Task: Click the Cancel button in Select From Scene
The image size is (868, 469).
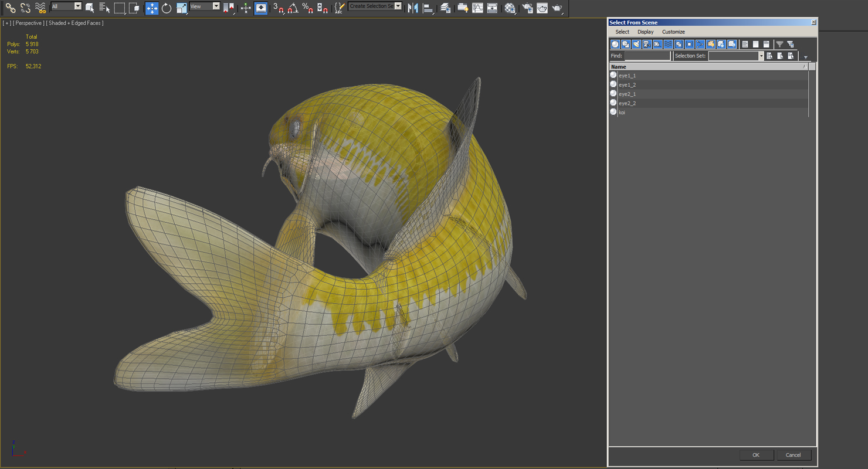Action: click(x=794, y=455)
